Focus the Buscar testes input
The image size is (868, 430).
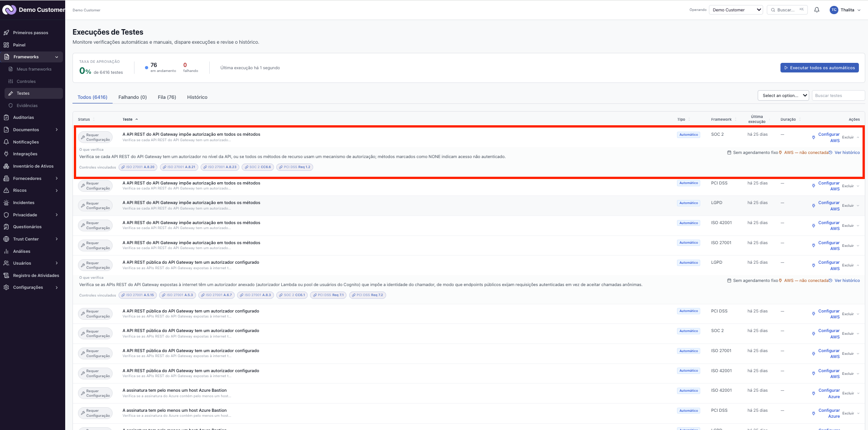[838, 96]
